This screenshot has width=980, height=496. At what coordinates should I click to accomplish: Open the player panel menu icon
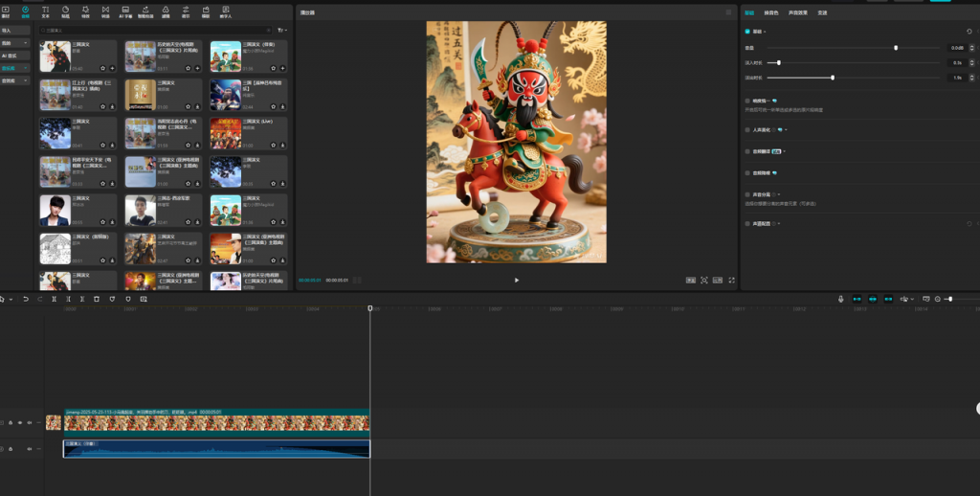tap(728, 12)
